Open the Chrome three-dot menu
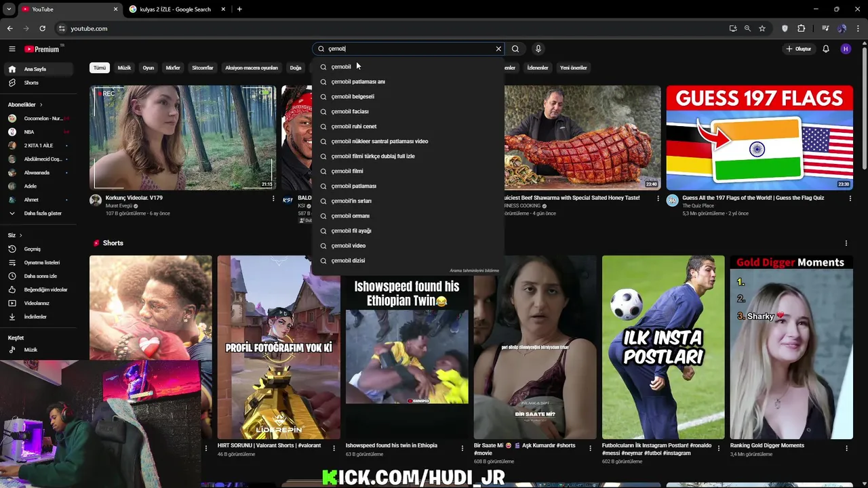The image size is (868, 488). coord(859,28)
